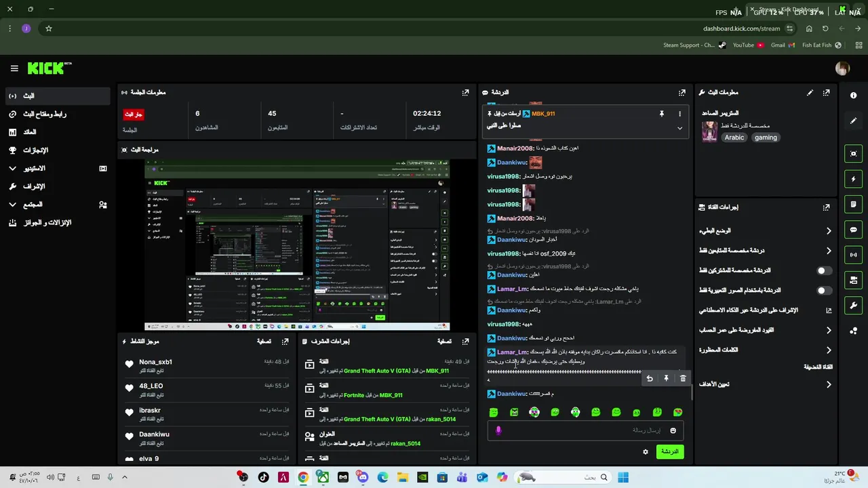Open الإنزالات و الجوائز sidebar item
The width and height of the screenshot is (868, 488).
coord(58,222)
